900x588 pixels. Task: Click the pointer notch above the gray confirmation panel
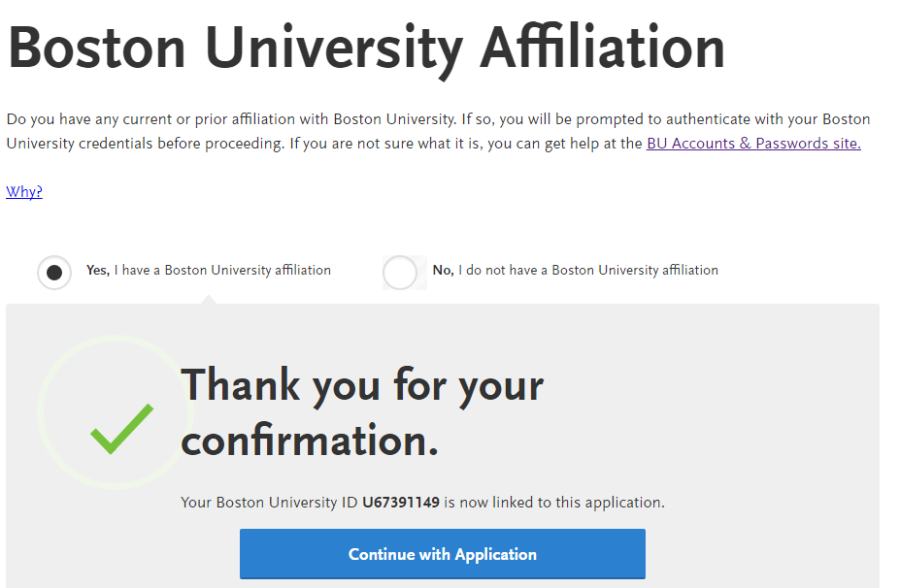point(209,300)
